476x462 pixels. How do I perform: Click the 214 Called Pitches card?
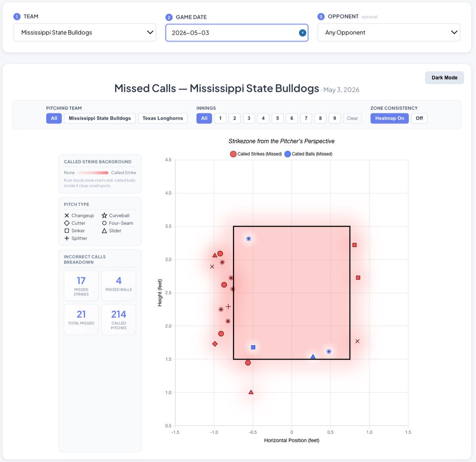point(119,320)
